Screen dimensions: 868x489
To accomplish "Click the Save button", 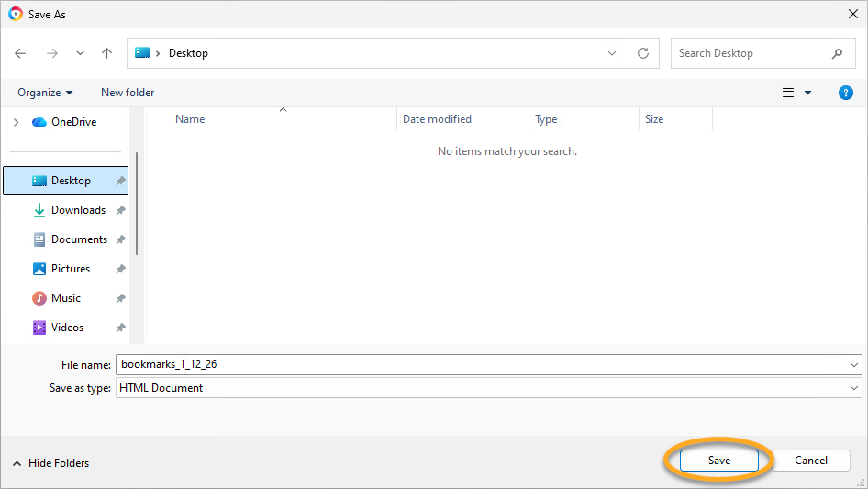I will (x=718, y=461).
